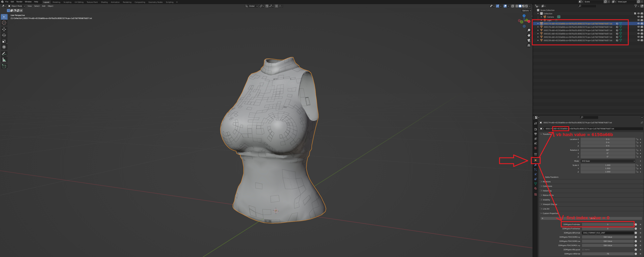Select the Select Box tool
This screenshot has width=644, height=257.
(4, 17)
